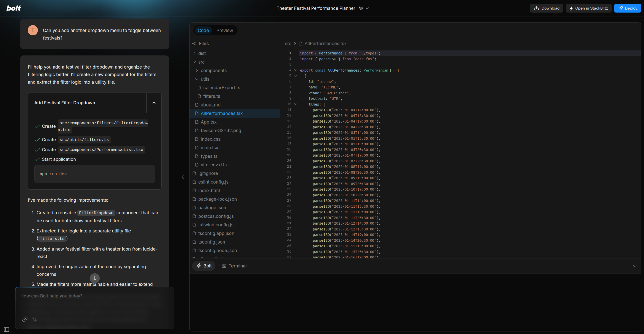Fold times array at line 10
Image resolution: width=644 pixels, height=334 pixels.
pyautogui.click(x=296, y=104)
